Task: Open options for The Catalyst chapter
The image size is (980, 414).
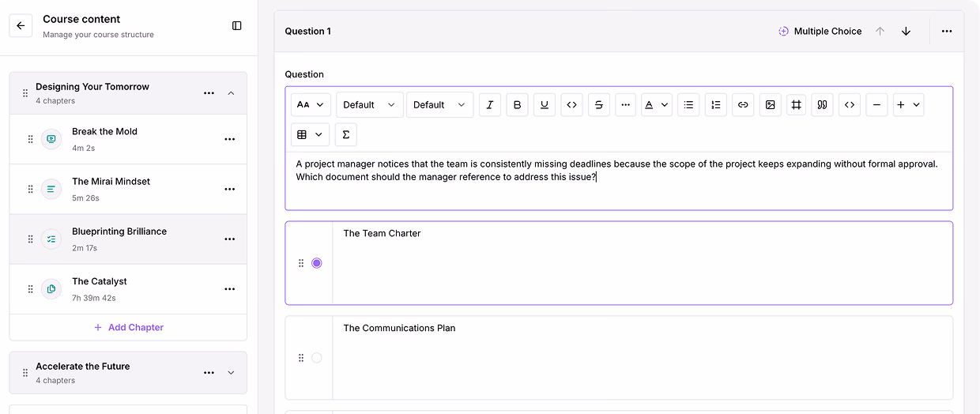Action: click(x=230, y=289)
